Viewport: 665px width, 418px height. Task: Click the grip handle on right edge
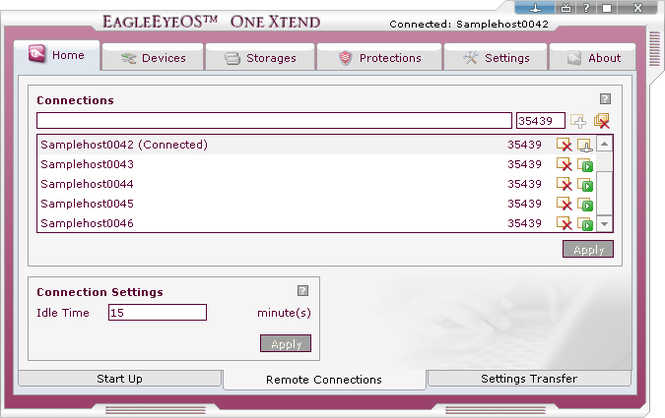655,50
